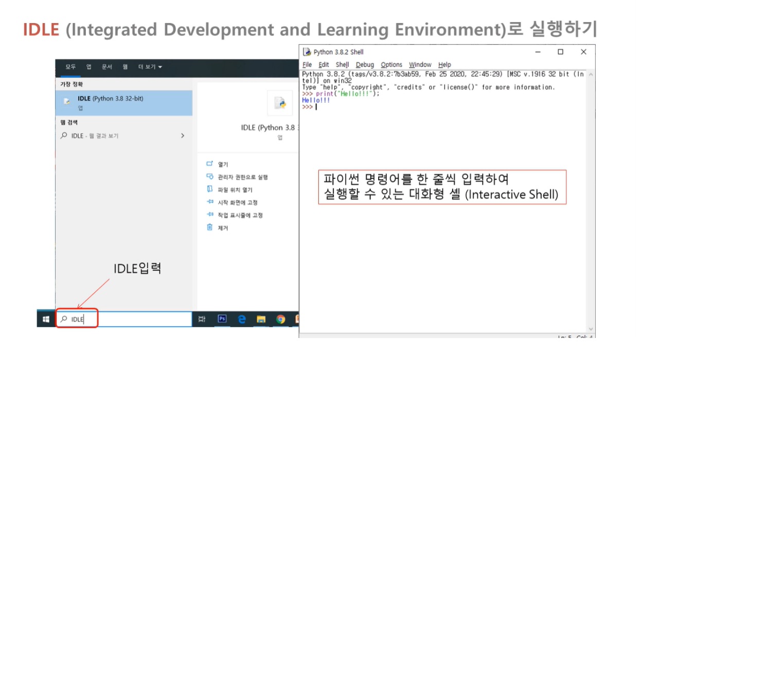Click 'IDLE - 웹 결과 보기' web search row
Screen dimensions: 784x693
coord(124,136)
